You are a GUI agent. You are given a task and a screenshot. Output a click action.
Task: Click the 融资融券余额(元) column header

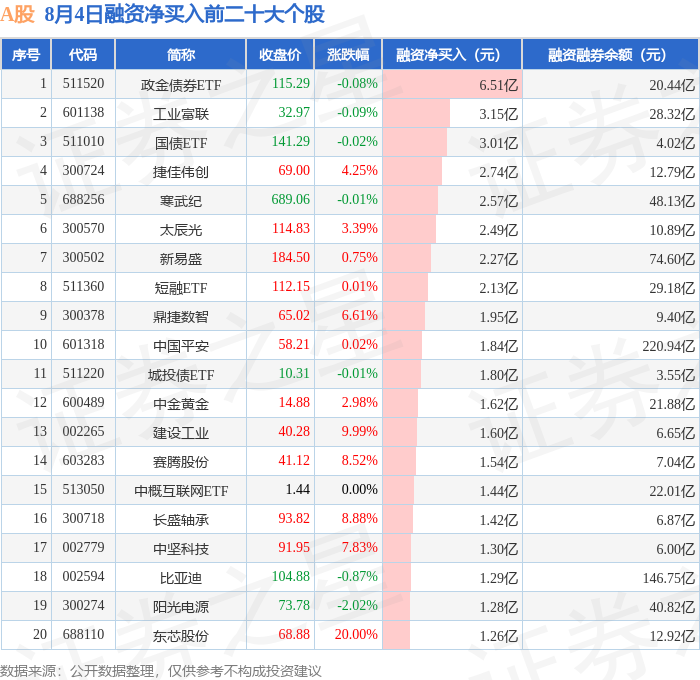[x=610, y=54]
